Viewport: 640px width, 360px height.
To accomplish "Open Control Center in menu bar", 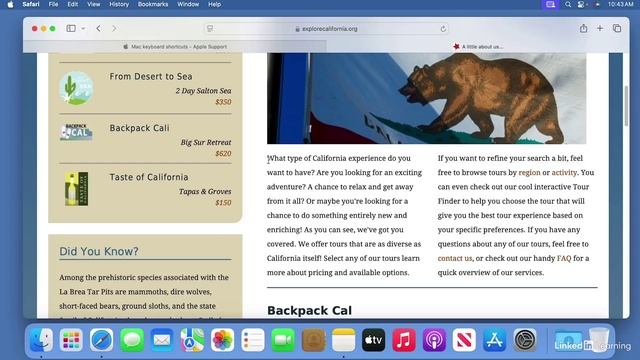I will click(x=581, y=4).
